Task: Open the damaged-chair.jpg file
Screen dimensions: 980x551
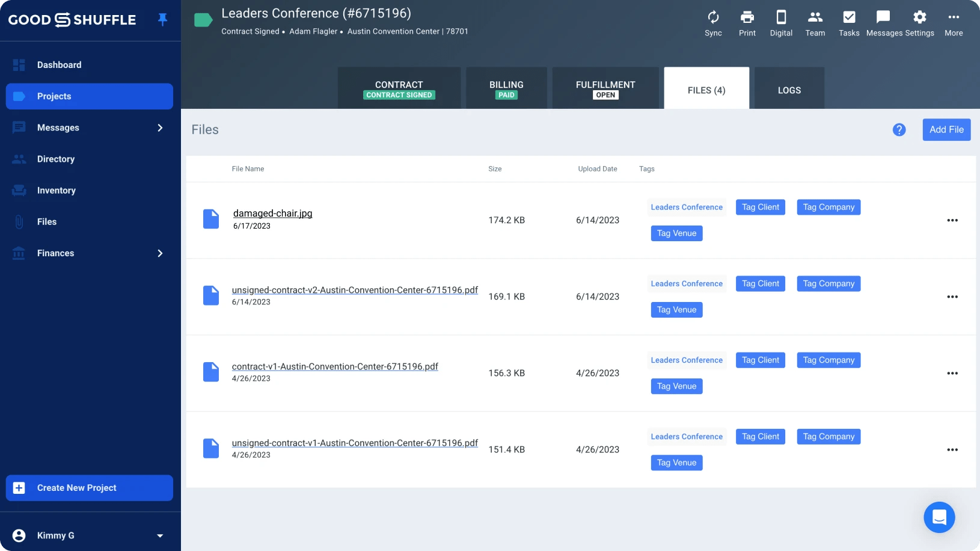Action: [272, 213]
